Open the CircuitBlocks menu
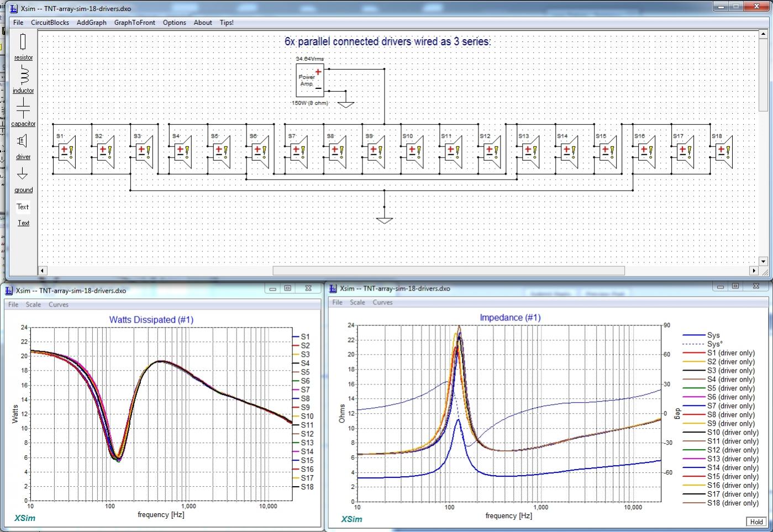Image resolution: width=773 pixels, height=532 pixels. coord(50,23)
